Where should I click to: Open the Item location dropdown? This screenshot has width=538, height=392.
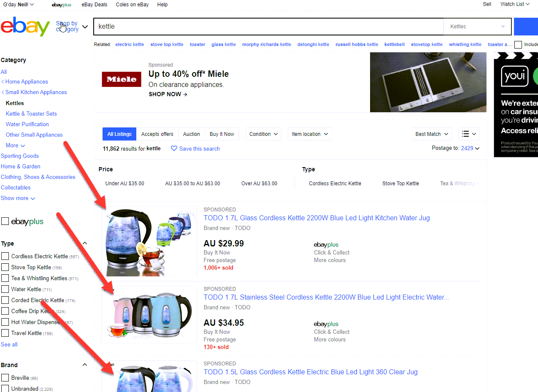click(310, 134)
